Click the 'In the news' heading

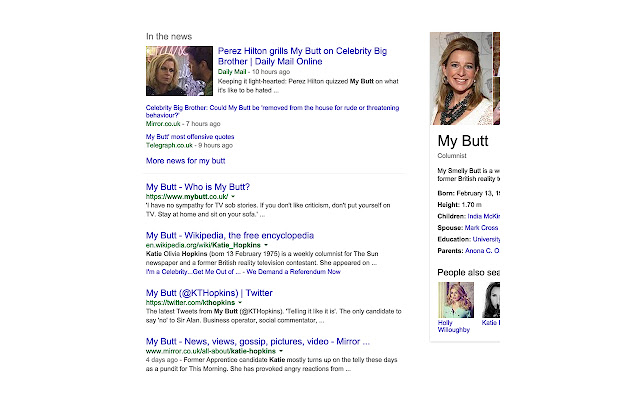click(x=169, y=37)
